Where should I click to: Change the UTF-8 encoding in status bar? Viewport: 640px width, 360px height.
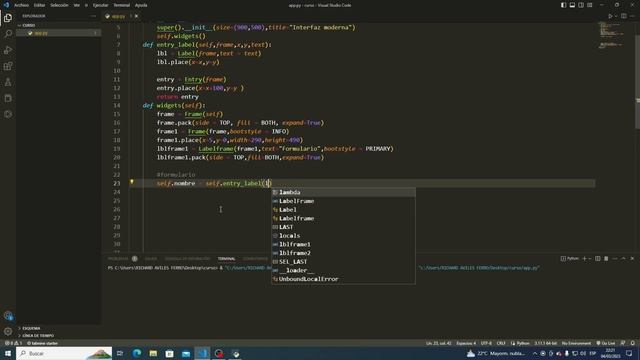[x=486, y=343]
